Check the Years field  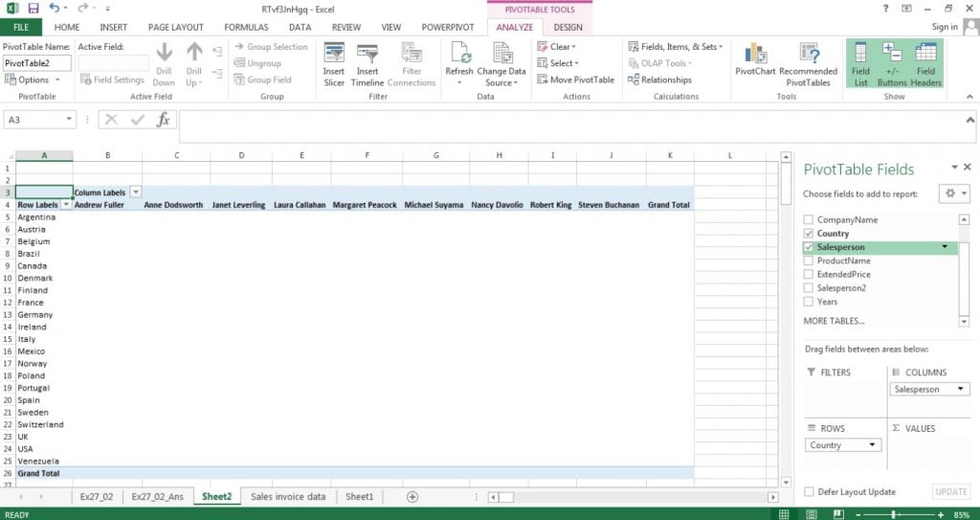[x=808, y=302]
